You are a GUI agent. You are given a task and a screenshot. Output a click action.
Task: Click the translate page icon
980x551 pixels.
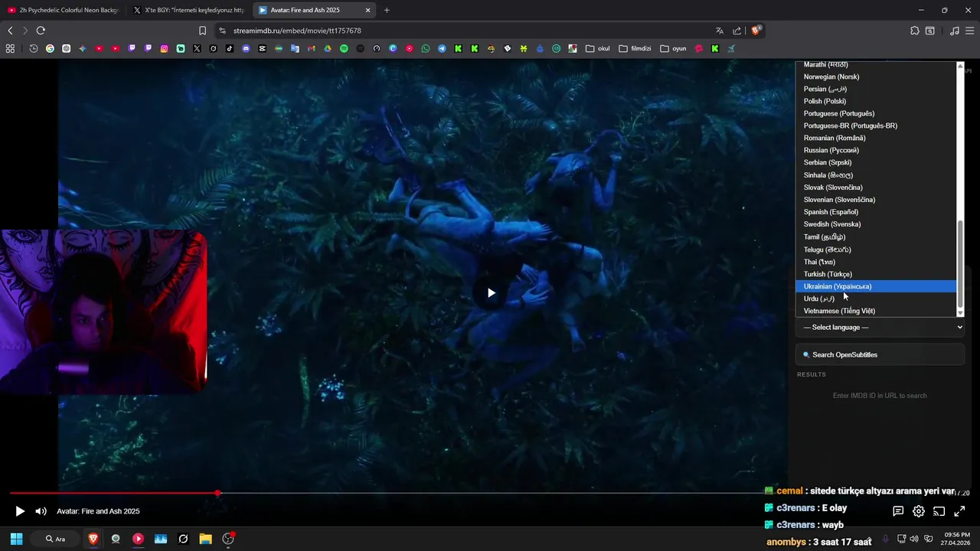[x=720, y=31]
